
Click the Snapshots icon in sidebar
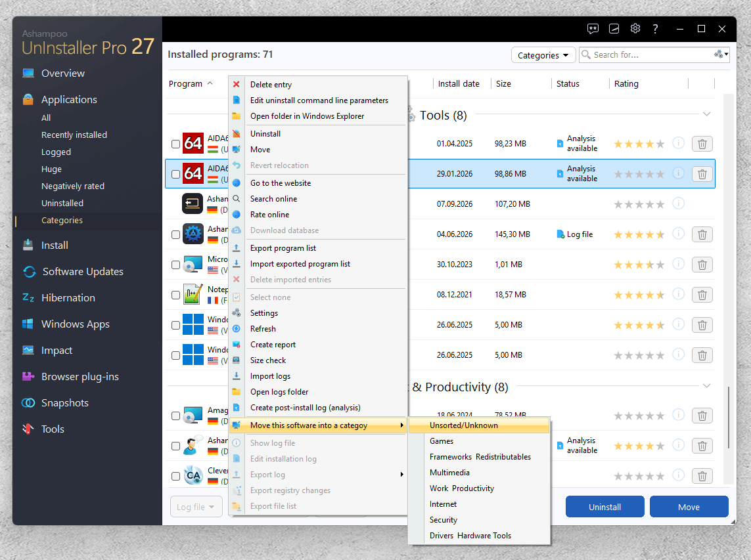point(28,402)
